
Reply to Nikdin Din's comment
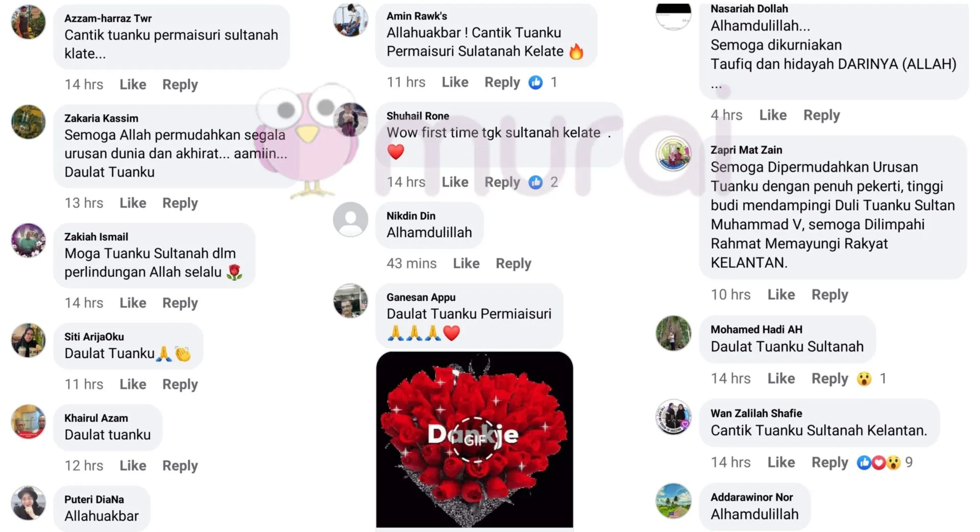point(513,264)
